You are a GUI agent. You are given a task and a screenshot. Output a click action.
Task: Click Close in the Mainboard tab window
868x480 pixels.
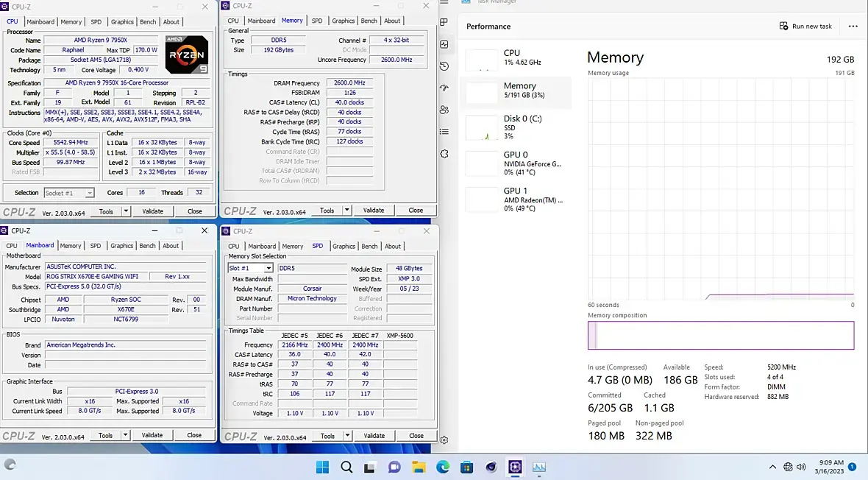[194, 435]
